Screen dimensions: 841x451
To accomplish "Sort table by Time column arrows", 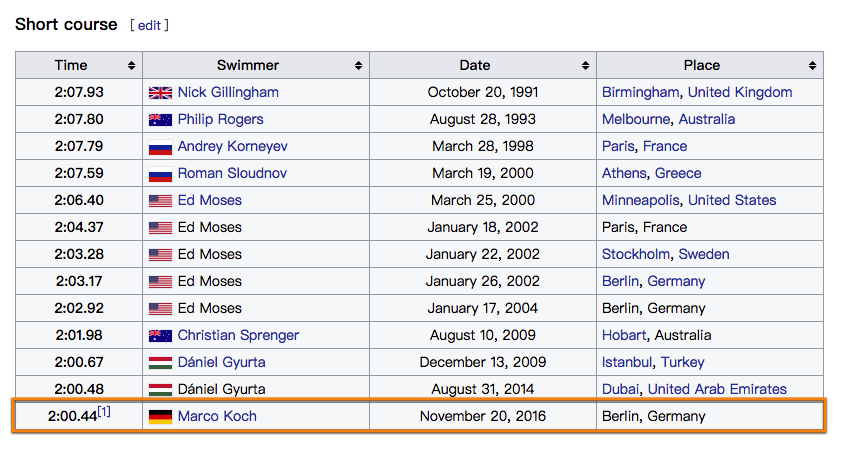I will [131, 65].
